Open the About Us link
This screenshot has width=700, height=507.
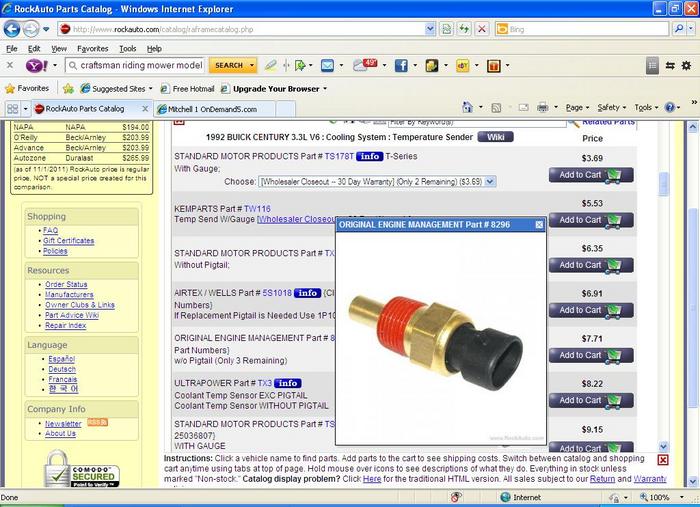tap(60, 433)
